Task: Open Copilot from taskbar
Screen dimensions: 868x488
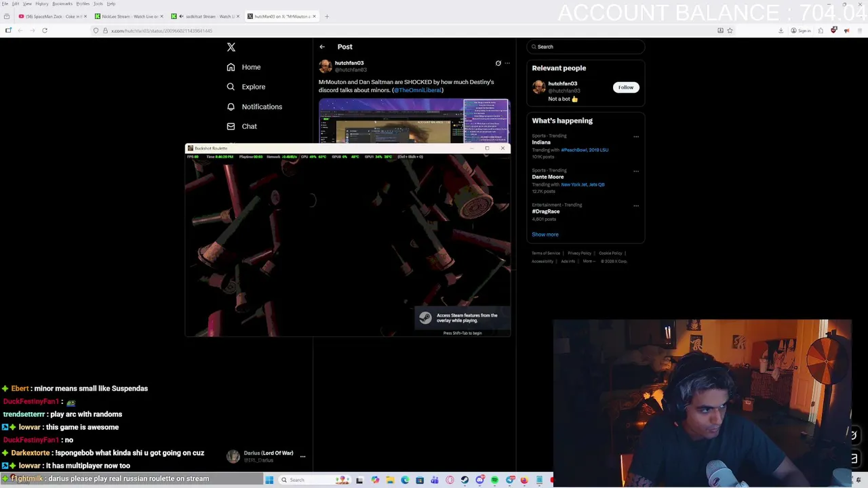Action: pos(375,480)
